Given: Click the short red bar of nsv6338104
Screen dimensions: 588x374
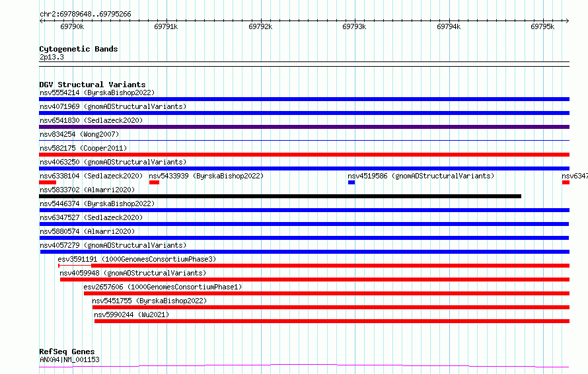Looking at the screenshot, I should pyautogui.click(x=48, y=182).
